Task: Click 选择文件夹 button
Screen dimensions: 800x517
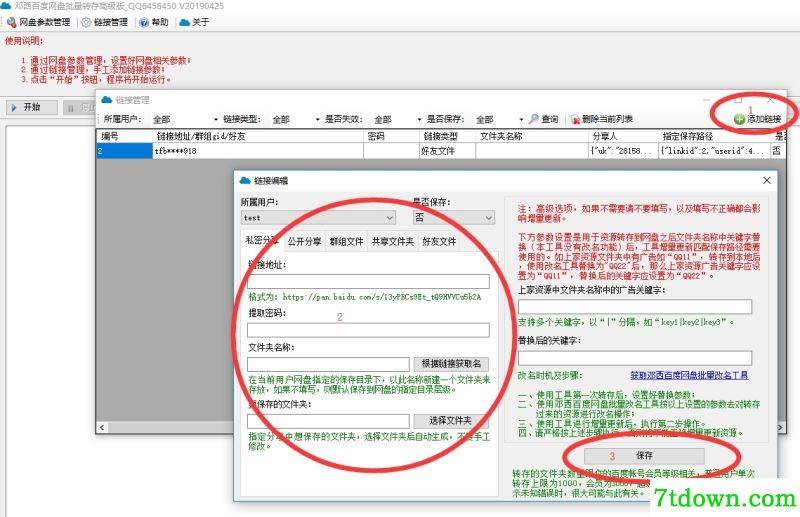Action: click(x=451, y=421)
